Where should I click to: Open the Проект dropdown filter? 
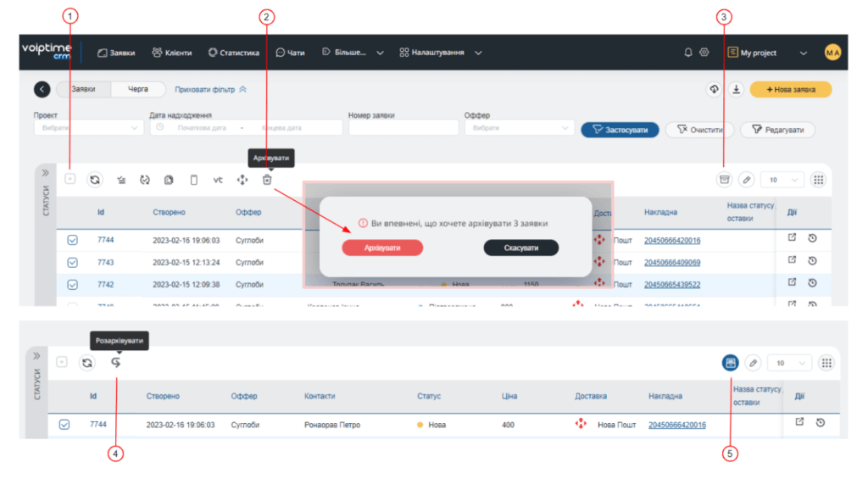(88, 128)
